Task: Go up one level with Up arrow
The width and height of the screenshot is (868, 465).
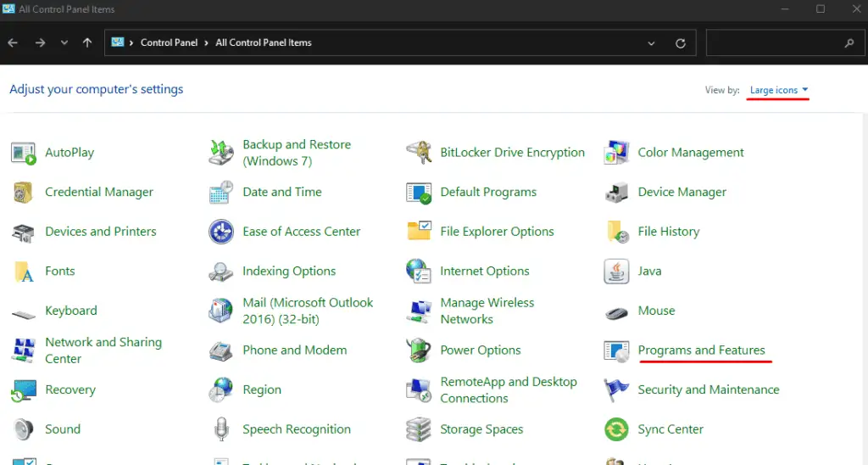Action: [x=87, y=42]
